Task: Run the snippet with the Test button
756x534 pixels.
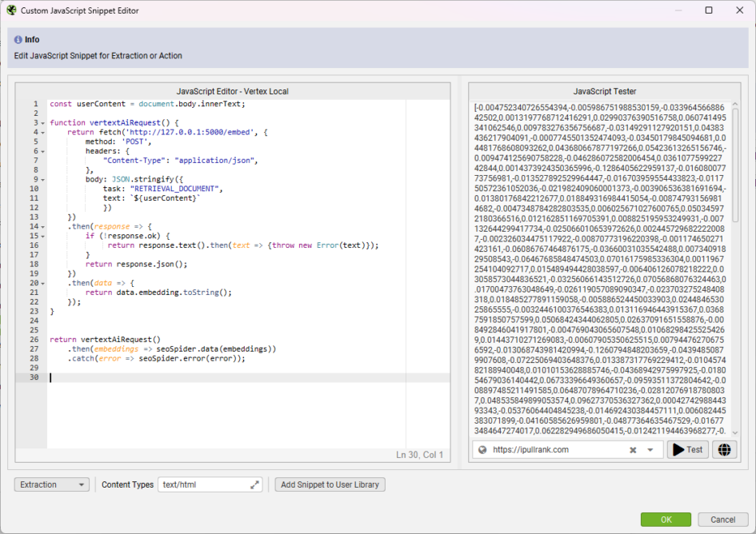Action: pyautogui.click(x=687, y=449)
